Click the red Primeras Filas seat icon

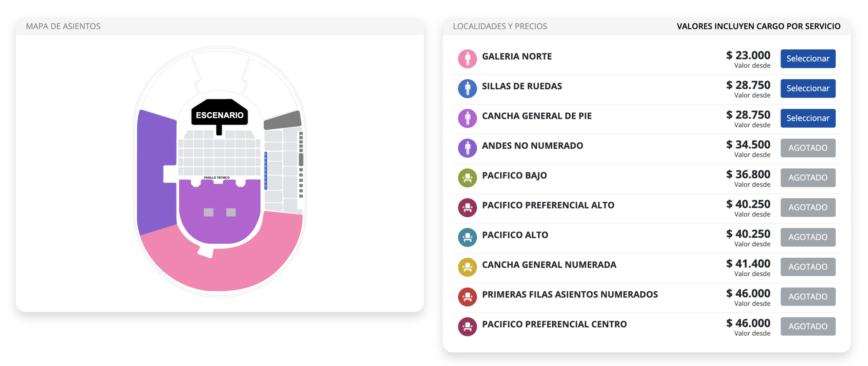coord(467,297)
